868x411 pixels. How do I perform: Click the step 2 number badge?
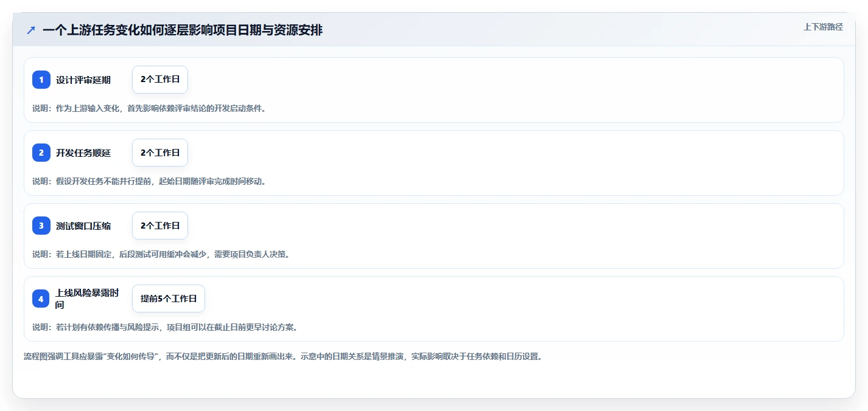[41, 153]
